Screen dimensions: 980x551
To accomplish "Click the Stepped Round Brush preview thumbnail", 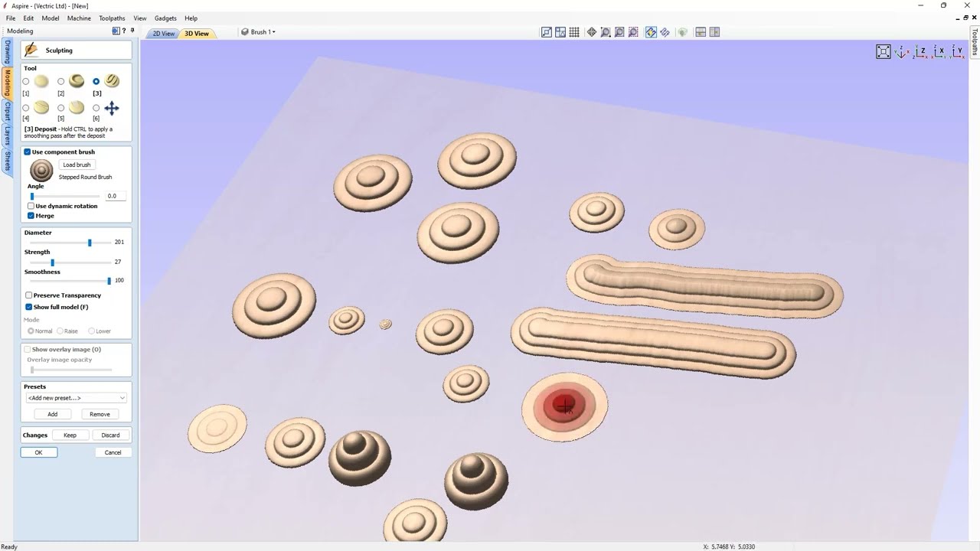I will click(x=41, y=170).
